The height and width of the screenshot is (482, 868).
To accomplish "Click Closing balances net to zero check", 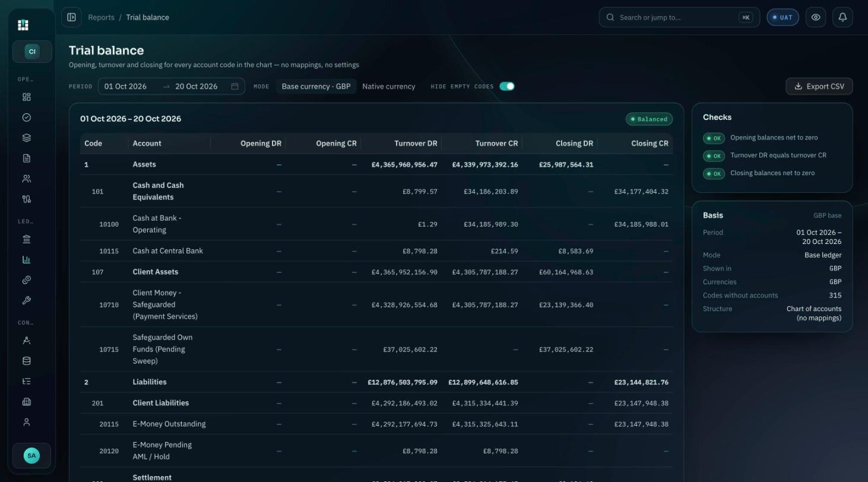I will tap(772, 173).
